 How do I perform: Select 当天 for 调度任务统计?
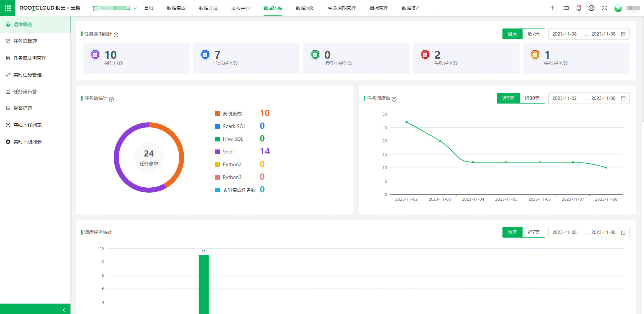pos(512,232)
